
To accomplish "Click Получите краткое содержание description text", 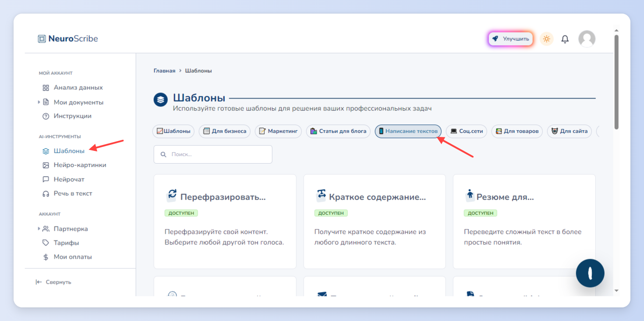I will (x=370, y=237).
